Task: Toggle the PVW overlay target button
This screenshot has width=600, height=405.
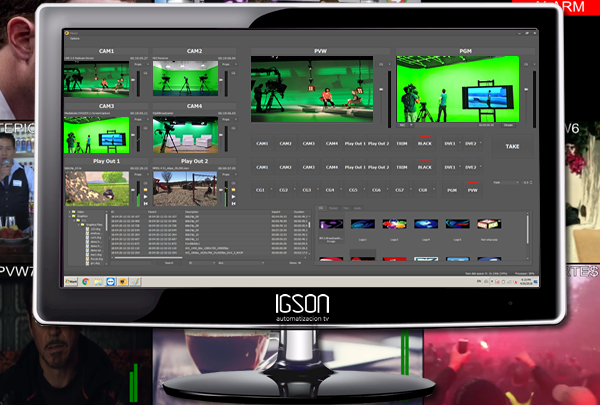Action: click(473, 190)
